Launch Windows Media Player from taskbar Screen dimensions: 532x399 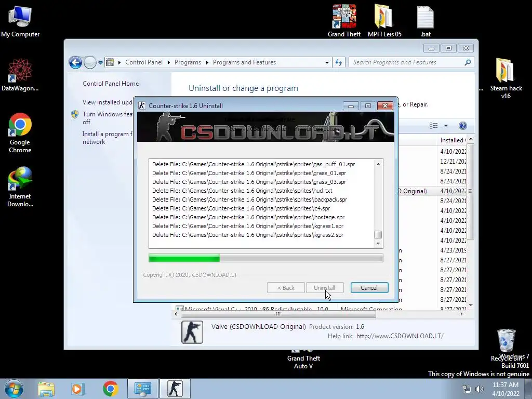[x=78, y=389]
